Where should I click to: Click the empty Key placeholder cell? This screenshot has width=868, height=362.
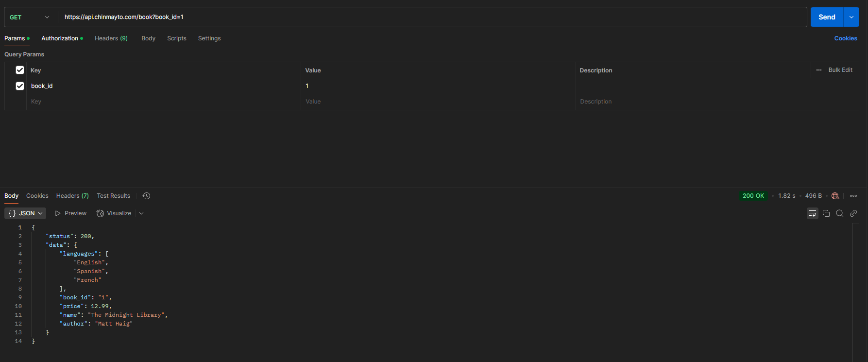(164, 102)
